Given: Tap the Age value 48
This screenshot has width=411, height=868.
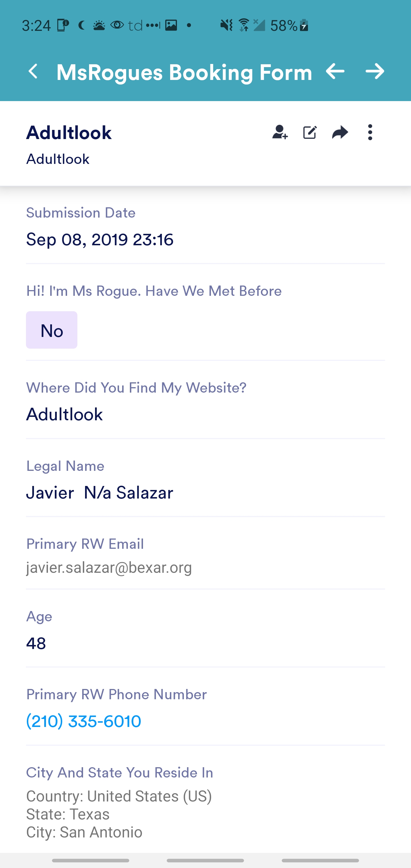Looking at the screenshot, I should pyautogui.click(x=36, y=644).
